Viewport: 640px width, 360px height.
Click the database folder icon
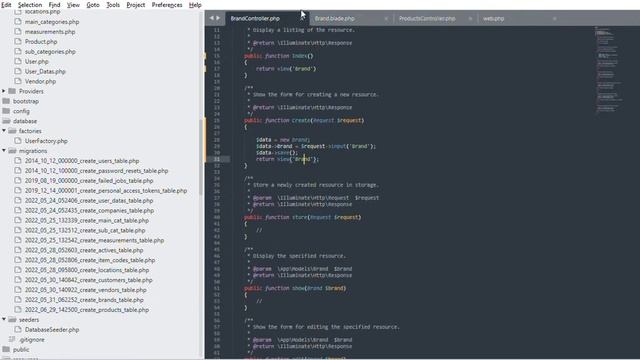(6, 121)
